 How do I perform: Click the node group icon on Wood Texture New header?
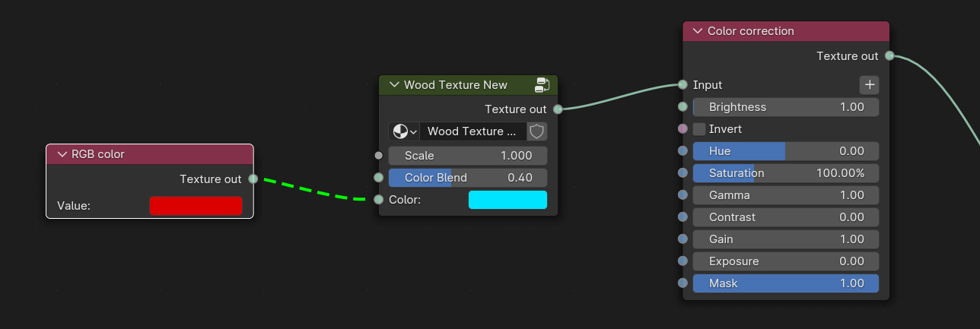pyautogui.click(x=542, y=84)
